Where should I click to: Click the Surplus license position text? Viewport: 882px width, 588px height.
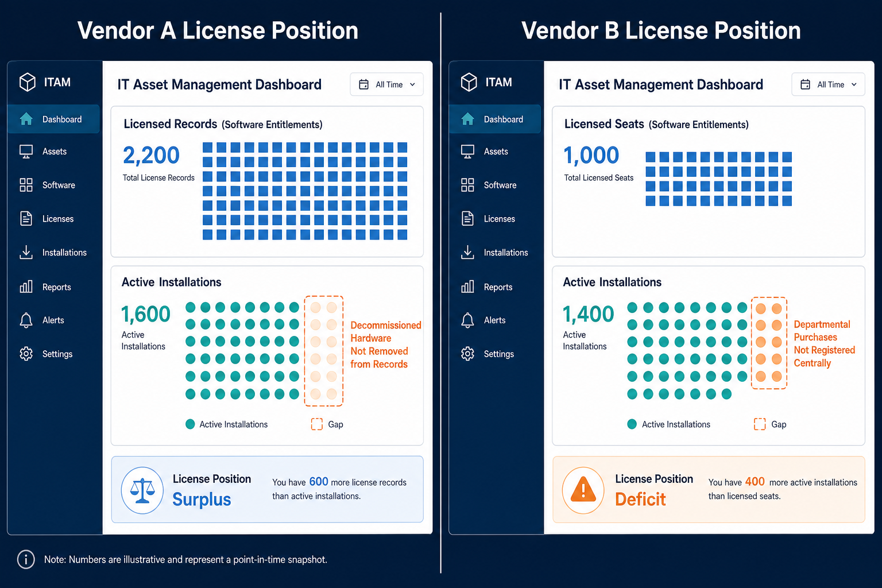tap(202, 500)
